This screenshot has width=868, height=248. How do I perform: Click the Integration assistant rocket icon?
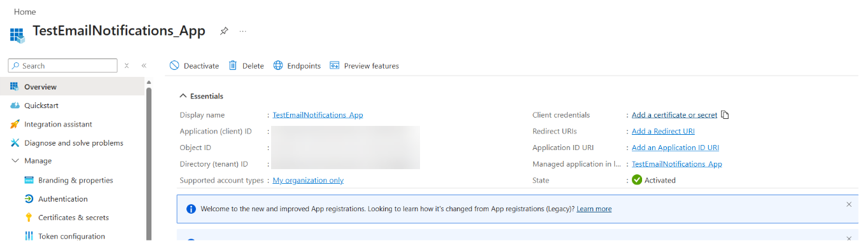click(15, 124)
